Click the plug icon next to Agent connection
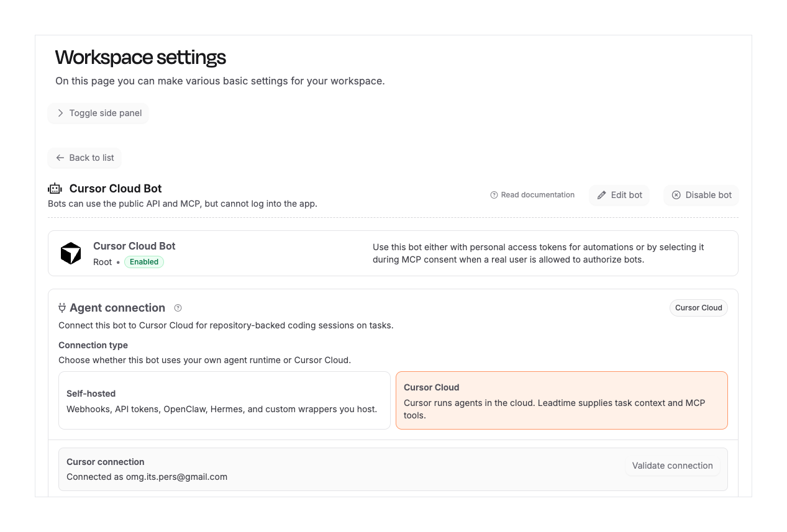 click(x=62, y=308)
